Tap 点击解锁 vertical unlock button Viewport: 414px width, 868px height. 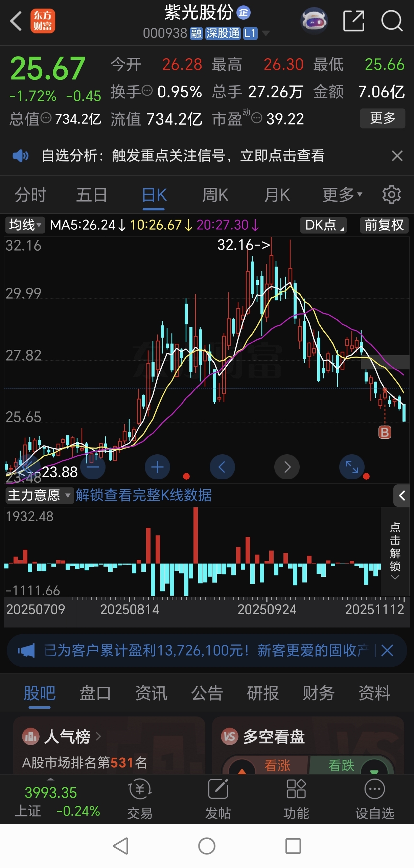[x=395, y=551]
